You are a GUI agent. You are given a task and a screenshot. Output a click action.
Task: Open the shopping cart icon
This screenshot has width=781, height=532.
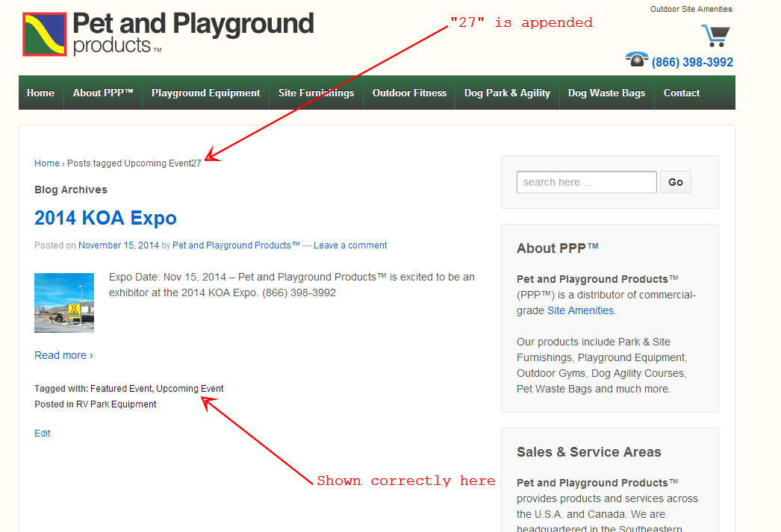click(x=716, y=36)
